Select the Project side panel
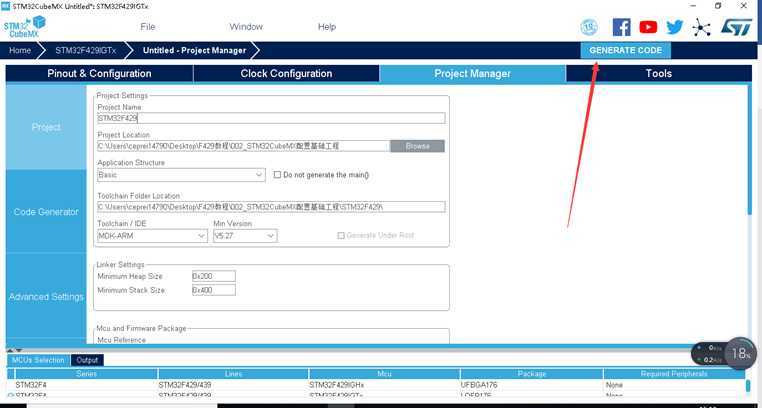Image resolution: width=762 pixels, height=408 pixels. [x=46, y=127]
